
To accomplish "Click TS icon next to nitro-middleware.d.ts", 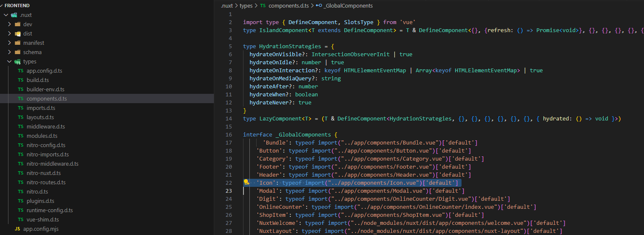I will tap(20, 164).
